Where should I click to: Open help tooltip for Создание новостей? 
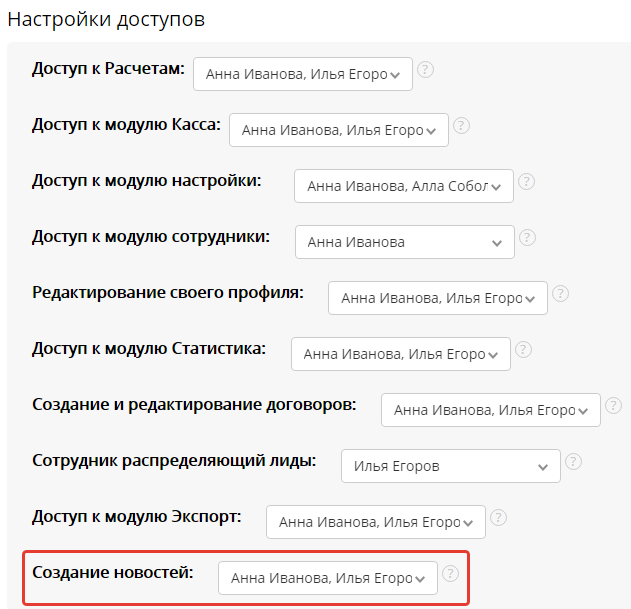click(x=450, y=574)
